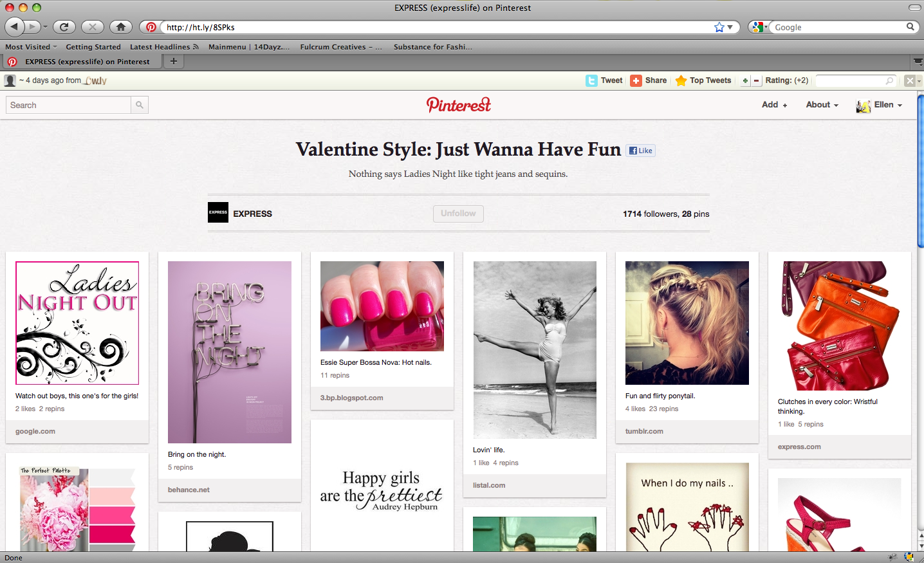Open the Ellen account dropdown
This screenshot has width=924, height=563.
(888, 104)
